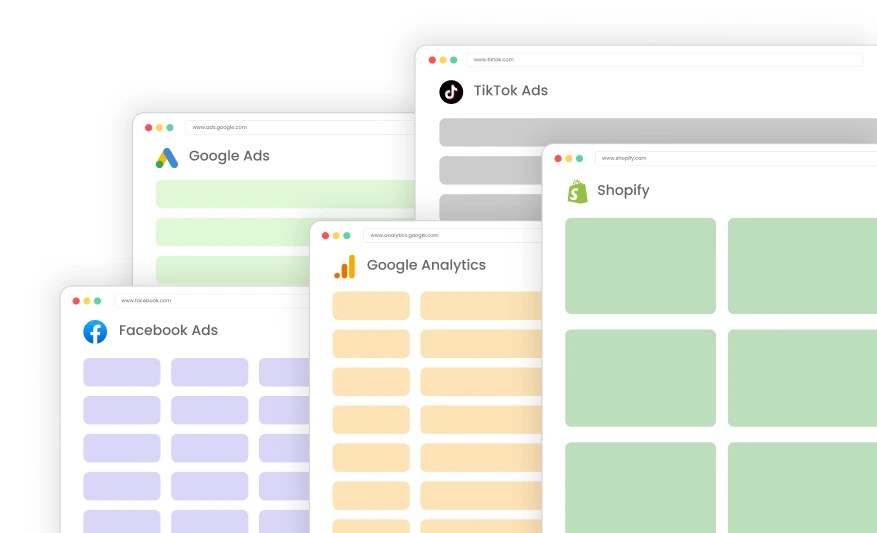Select the "Facebook Ads" heading text
Viewport: 877px width, 533px height.
click(x=168, y=330)
